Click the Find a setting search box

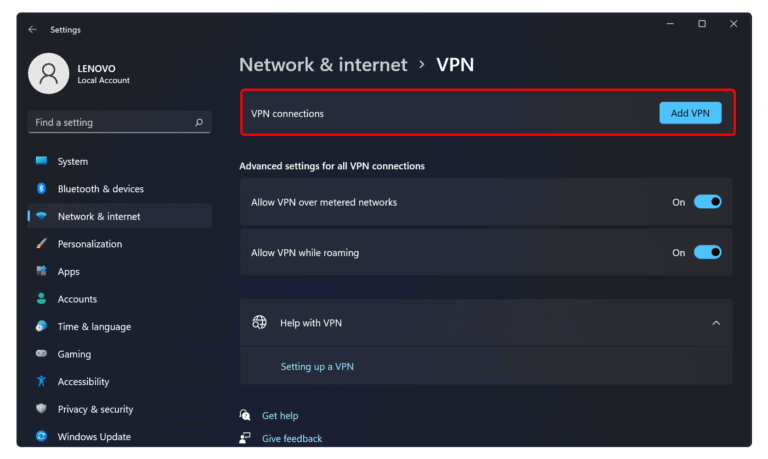point(110,122)
